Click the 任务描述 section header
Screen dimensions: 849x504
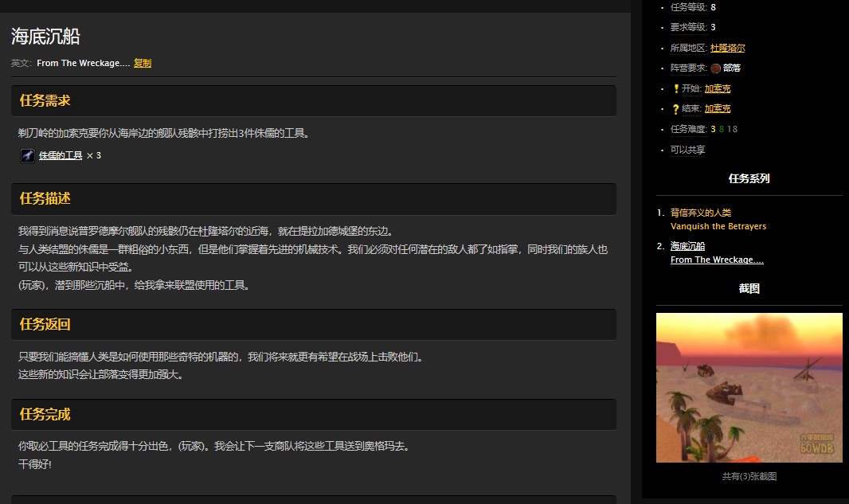(45, 199)
